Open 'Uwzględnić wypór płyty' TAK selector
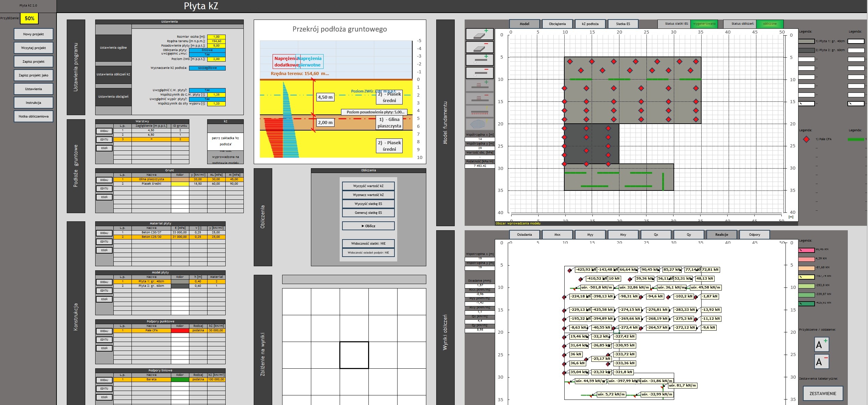Viewport: 868px width, 405px height. pyautogui.click(x=207, y=99)
